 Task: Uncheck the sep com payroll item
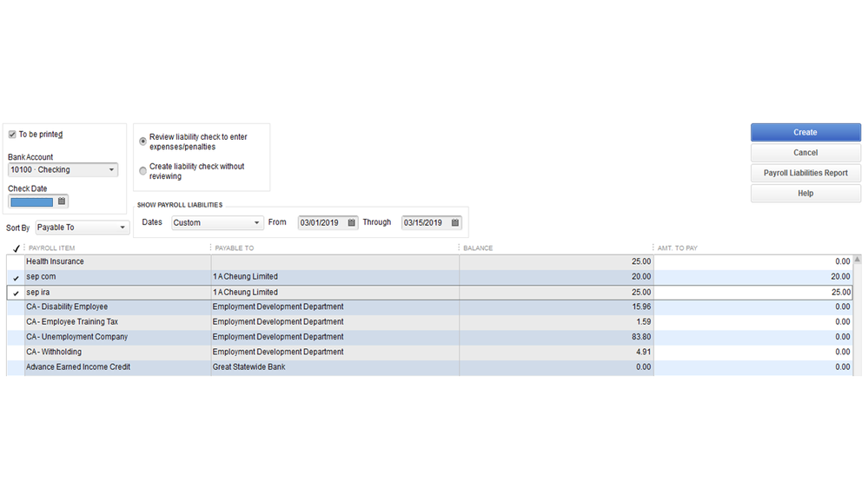[x=16, y=277]
